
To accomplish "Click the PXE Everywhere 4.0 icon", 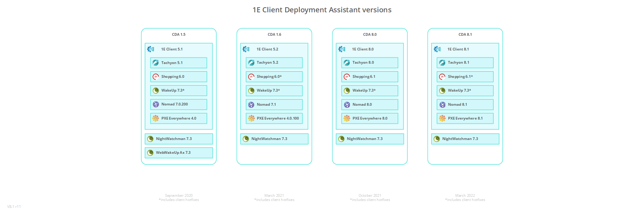I will [x=156, y=118].
